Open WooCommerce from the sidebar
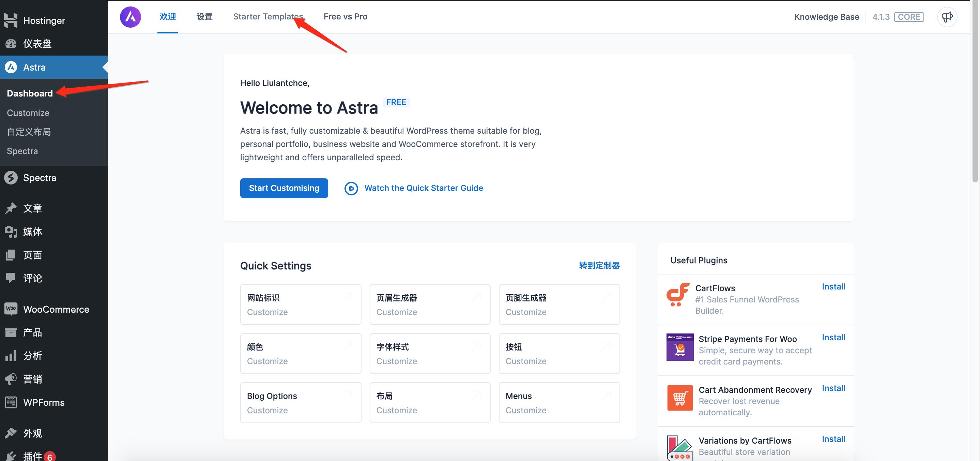 56,309
